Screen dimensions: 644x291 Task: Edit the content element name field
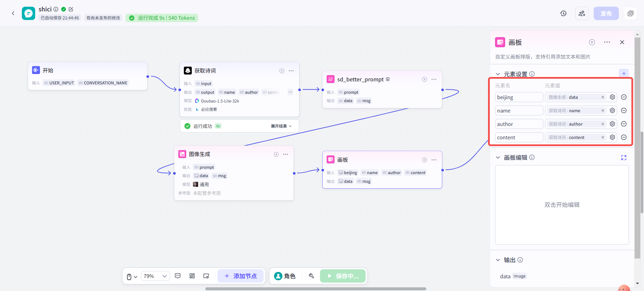519,137
